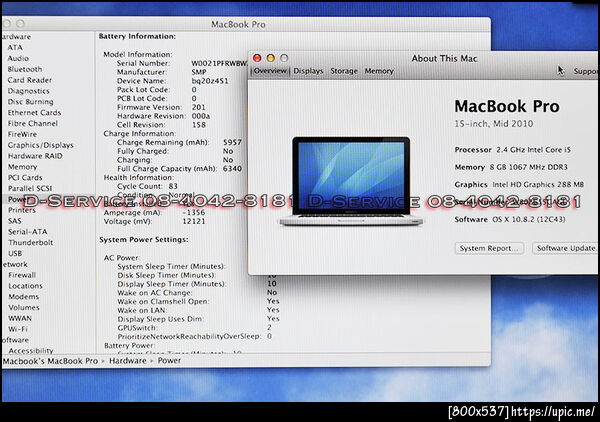Select ATA in the hardware sidebar
Image resolution: width=600 pixels, height=422 pixels.
tap(15, 47)
